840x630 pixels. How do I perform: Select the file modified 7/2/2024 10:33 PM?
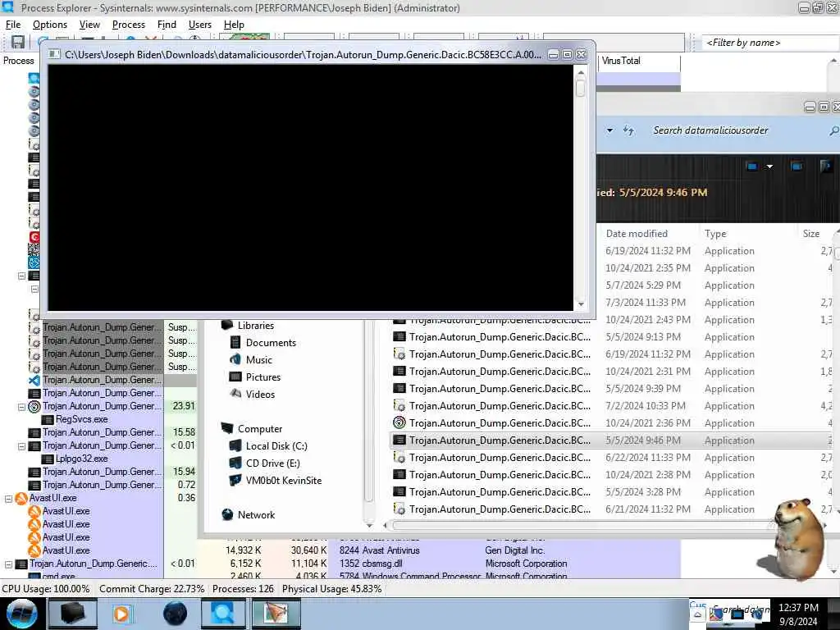610,405
